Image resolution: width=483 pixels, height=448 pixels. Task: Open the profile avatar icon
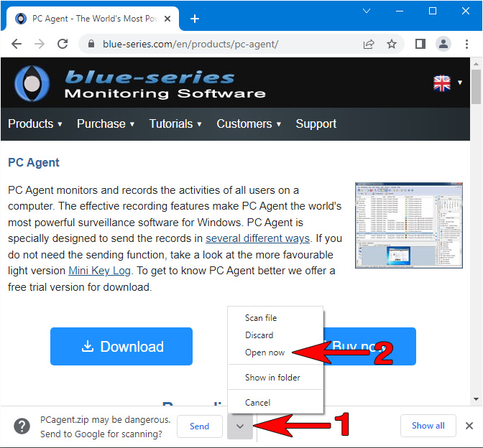(x=443, y=44)
